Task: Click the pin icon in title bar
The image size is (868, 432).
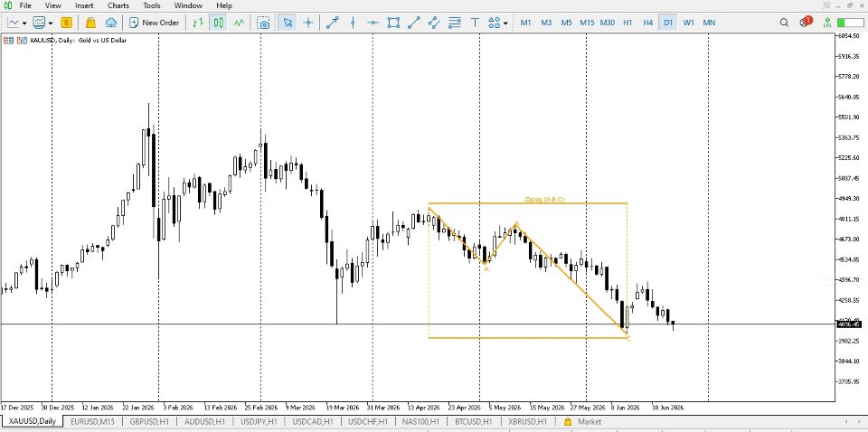Action: pyautogui.click(x=826, y=5)
